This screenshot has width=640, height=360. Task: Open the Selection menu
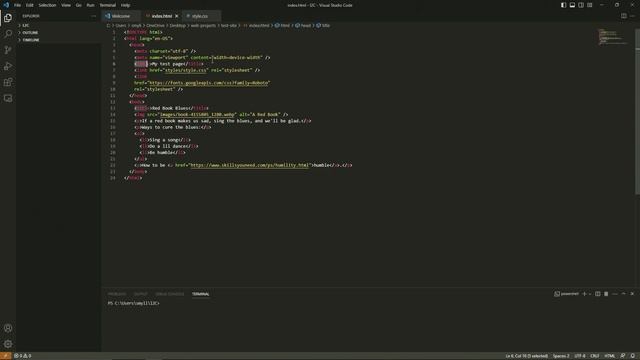coord(47,5)
